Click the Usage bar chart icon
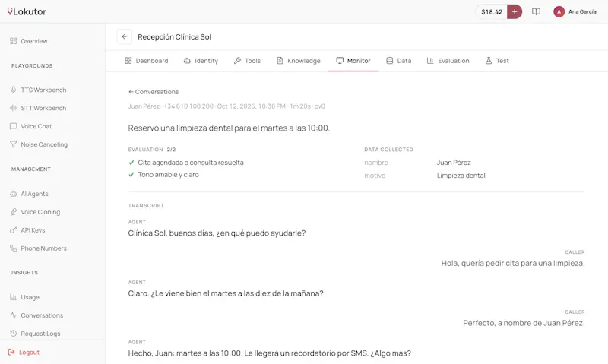The image size is (608, 364). 13,297
